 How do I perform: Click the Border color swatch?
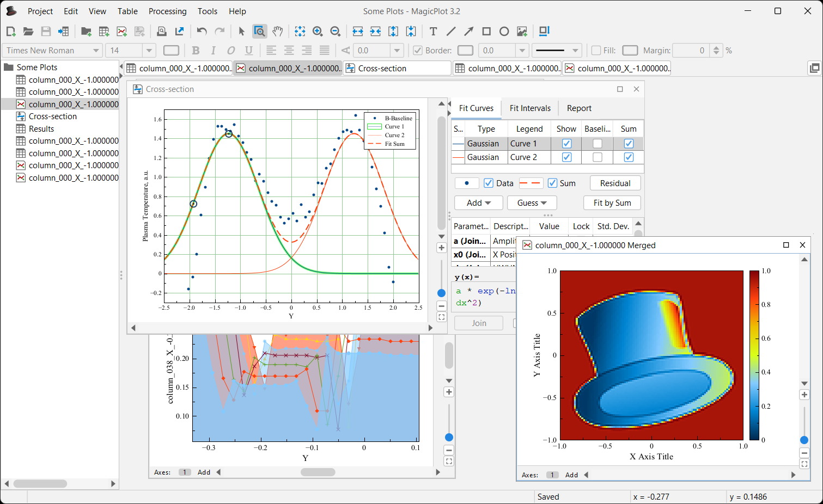pyautogui.click(x=466, y=51)
